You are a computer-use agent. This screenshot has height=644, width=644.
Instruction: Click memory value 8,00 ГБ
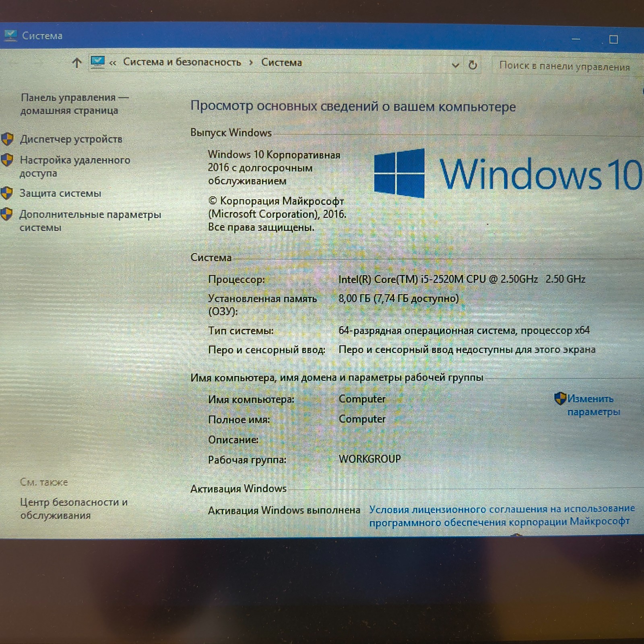point(398,298)
